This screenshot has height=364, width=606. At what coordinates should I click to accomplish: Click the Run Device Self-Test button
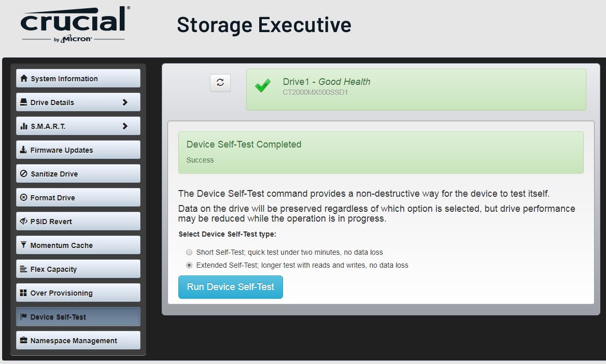point(230,287)
